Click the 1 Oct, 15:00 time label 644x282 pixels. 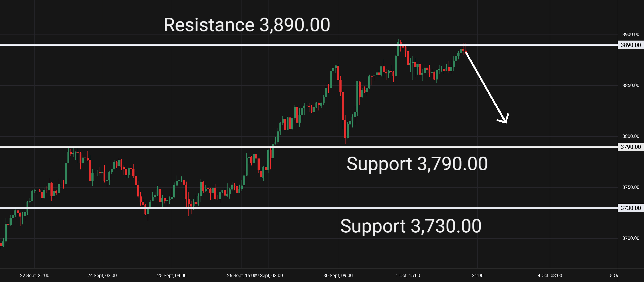coord(408,275)
